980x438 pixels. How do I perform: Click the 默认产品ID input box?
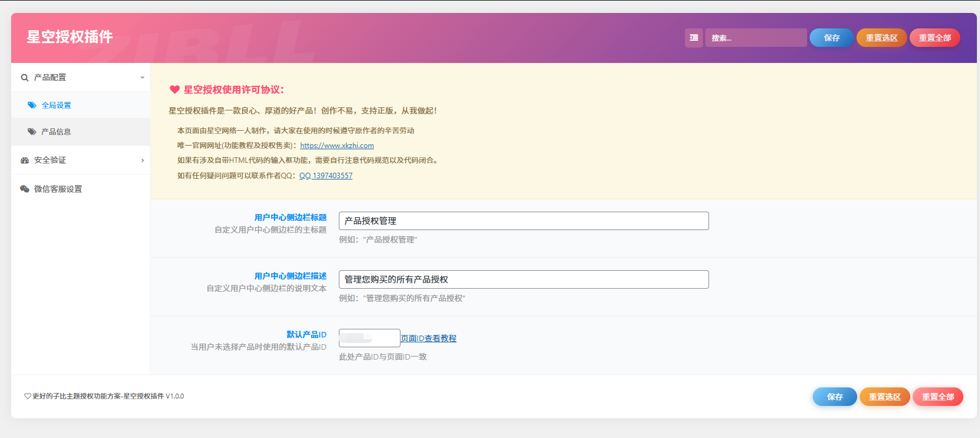point(369,338)
